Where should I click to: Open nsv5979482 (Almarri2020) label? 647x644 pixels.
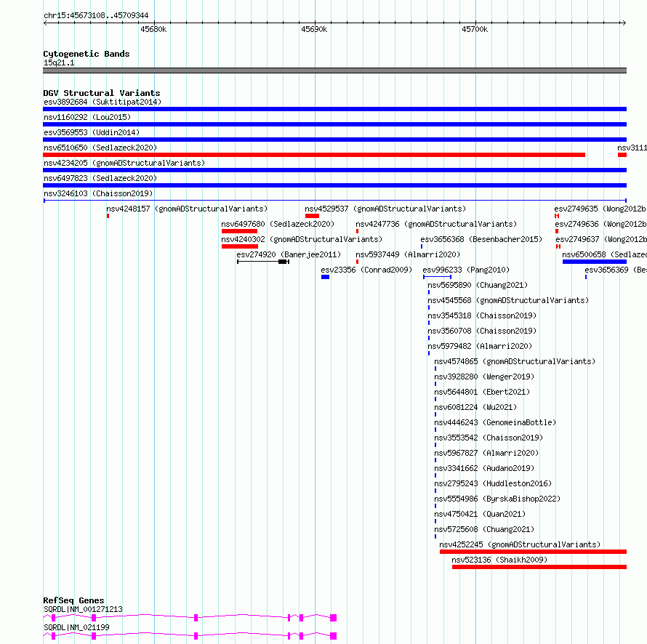pos(480,346)
